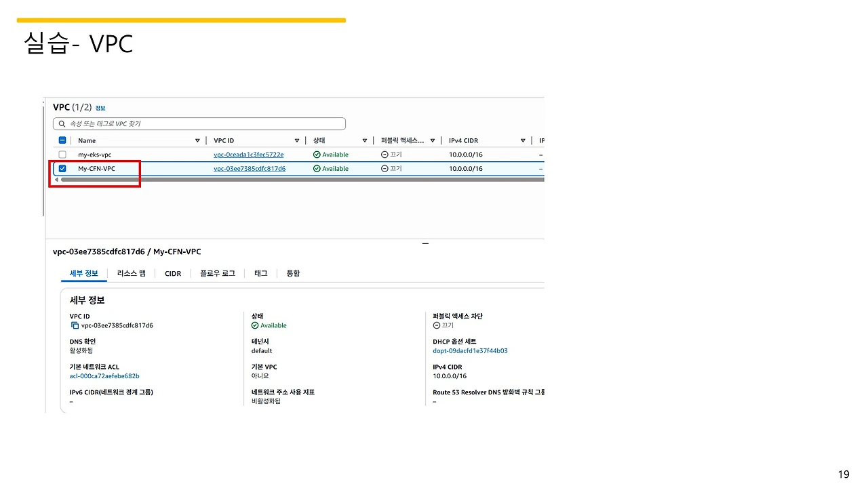Click the DNS 확인 value 활성화됨
868x488 pixels.
pyautogui.click(x=81, y=351)
